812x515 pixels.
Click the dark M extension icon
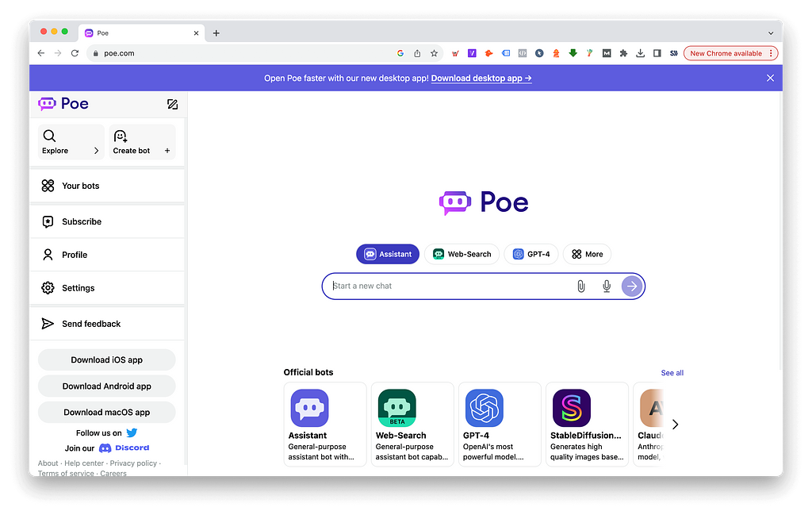(x=607, y=53)
